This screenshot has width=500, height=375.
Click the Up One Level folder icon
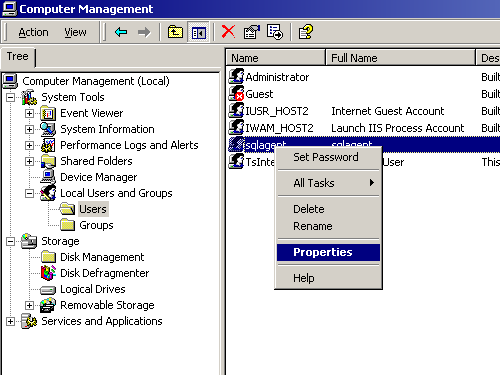point(175,32)
